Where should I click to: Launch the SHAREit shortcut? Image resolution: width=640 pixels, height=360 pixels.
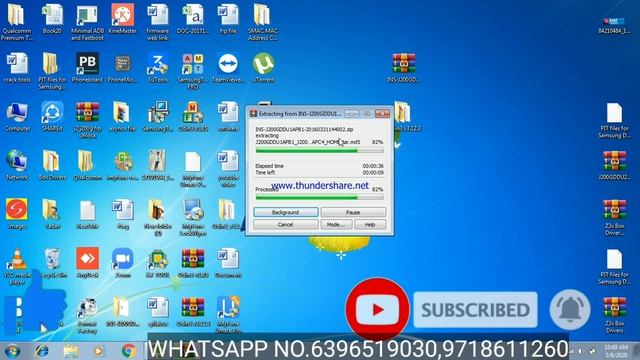point(52,117)
